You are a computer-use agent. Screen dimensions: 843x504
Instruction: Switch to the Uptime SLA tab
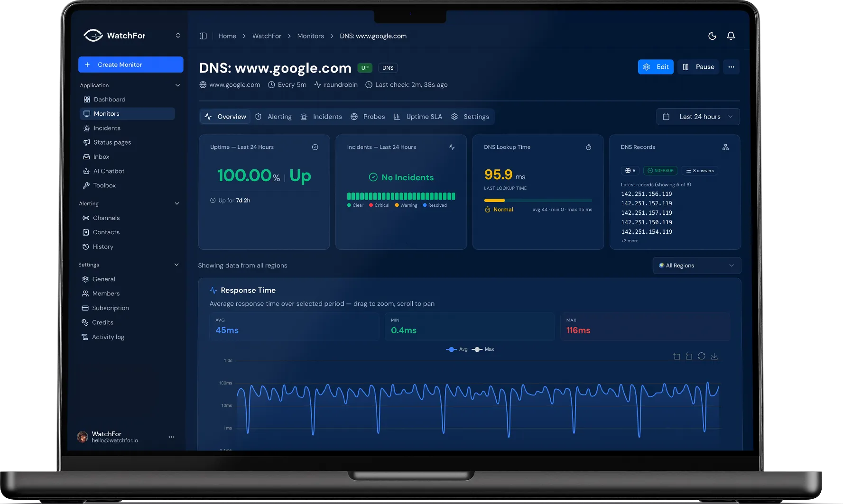(417, 117)
